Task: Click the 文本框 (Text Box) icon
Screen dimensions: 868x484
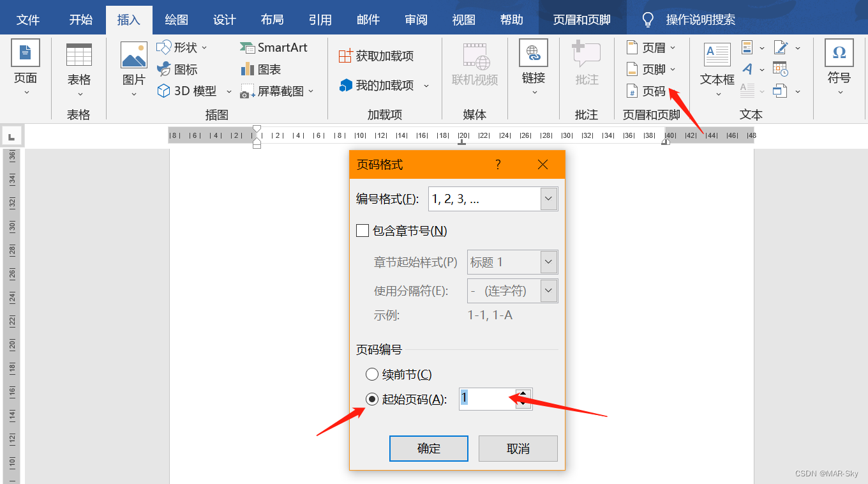Action: point(717,55)
